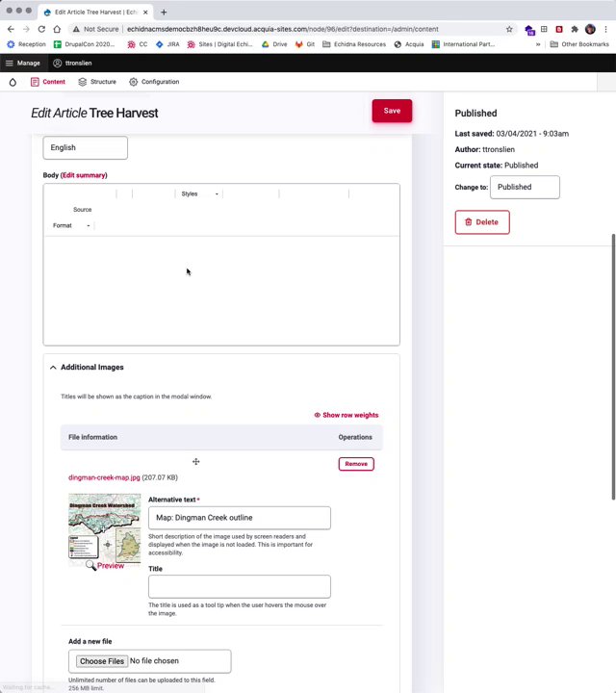
Task: Save the Tree Harvest article
Action: (392, 111)
